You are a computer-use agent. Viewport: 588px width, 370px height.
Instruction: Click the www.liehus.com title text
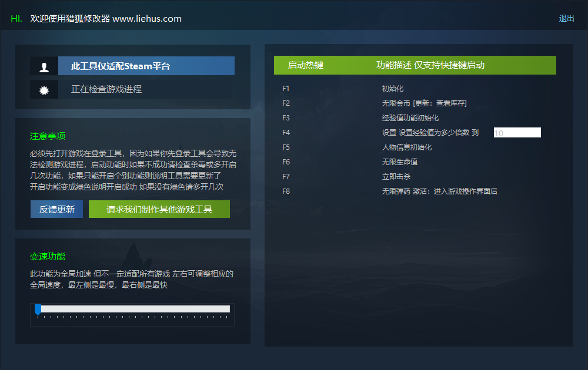(x=147, y=19)
